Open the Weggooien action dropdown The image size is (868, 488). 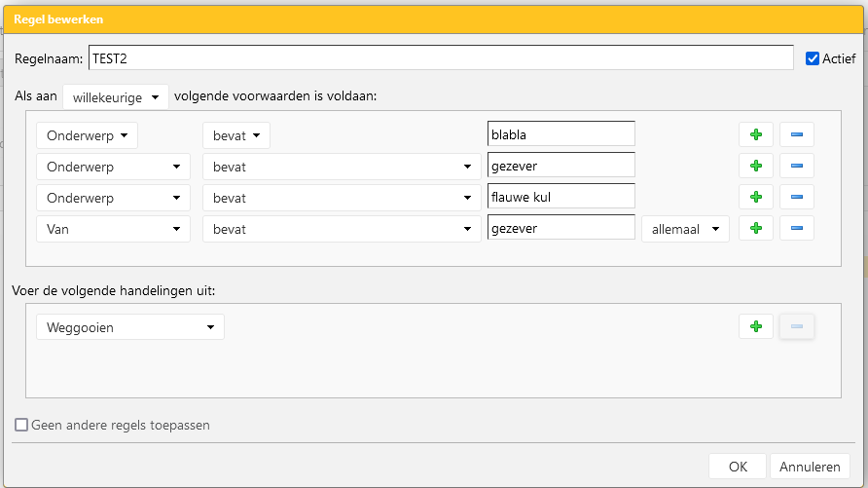click(x=129, y=327)
